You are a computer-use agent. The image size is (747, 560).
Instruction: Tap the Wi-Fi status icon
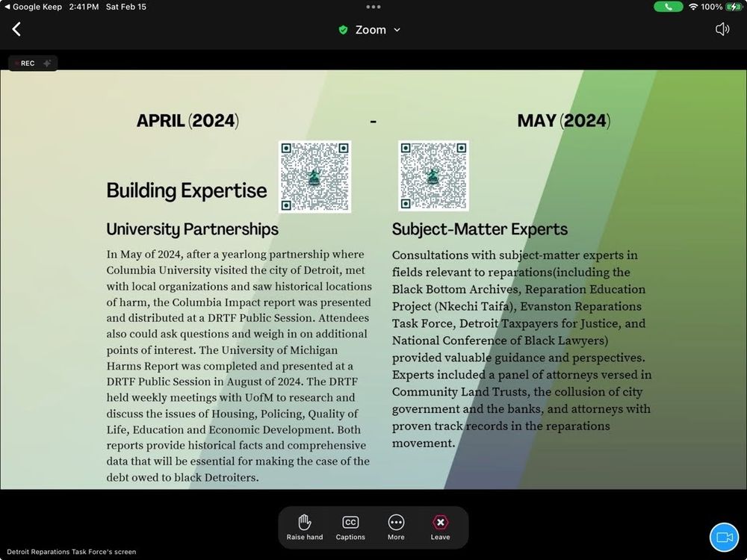coord(693,7)
